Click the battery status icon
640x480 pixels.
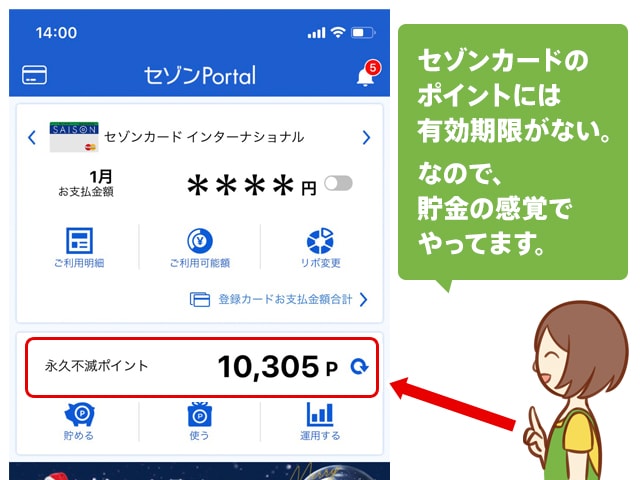click(x=363, y=32)
